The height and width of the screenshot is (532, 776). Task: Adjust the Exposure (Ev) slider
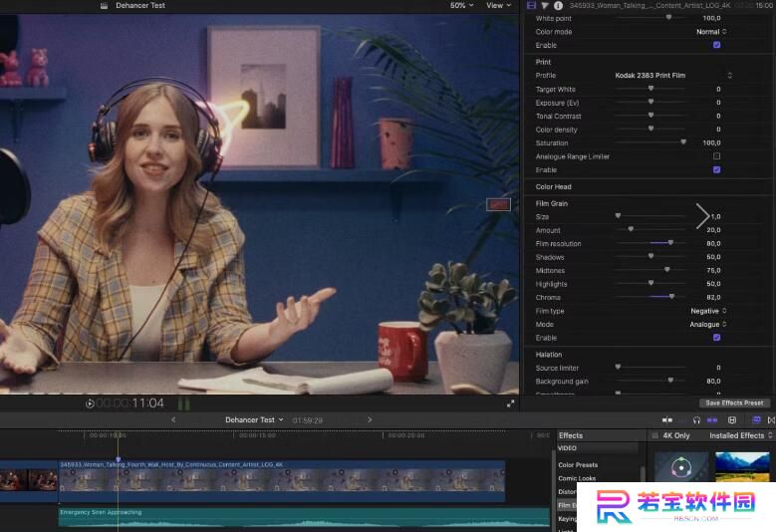point(650,102)
